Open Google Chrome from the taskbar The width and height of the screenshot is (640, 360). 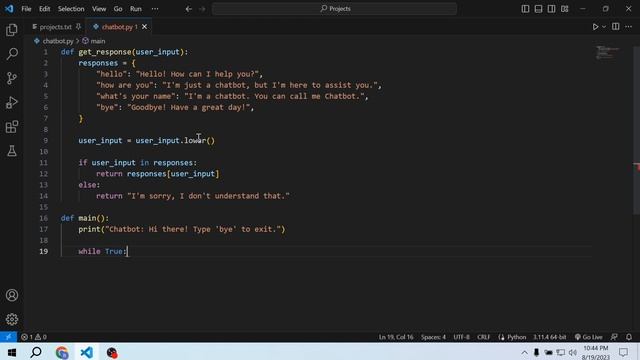point(62,352)
